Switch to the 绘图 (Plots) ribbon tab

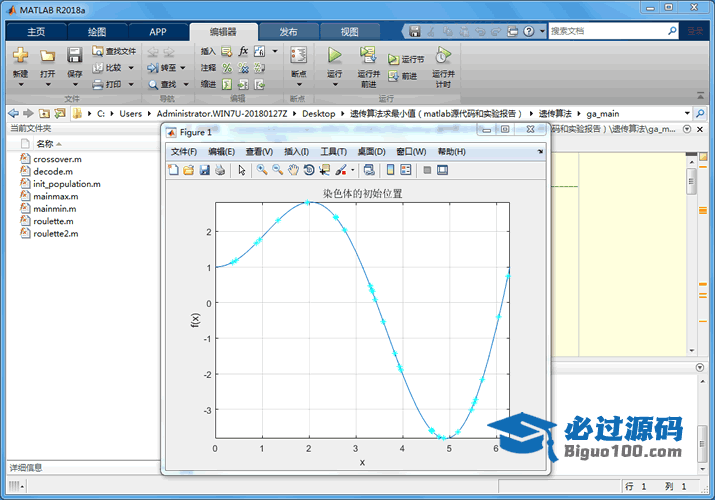point(98,31)
